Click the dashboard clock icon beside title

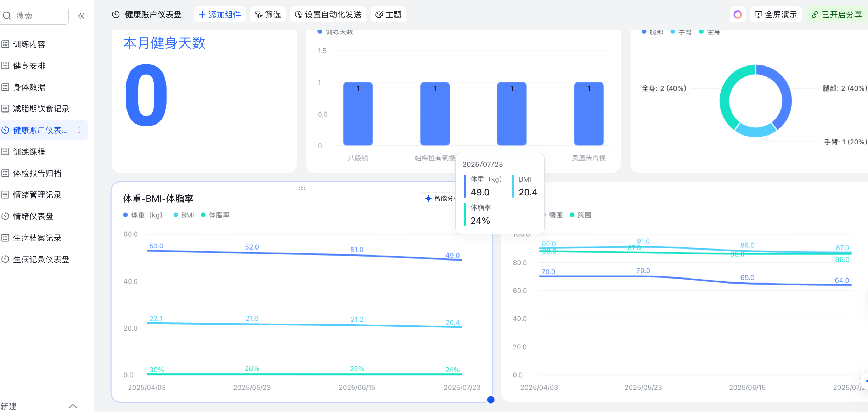pyautogui.click(x=115, y=15)
